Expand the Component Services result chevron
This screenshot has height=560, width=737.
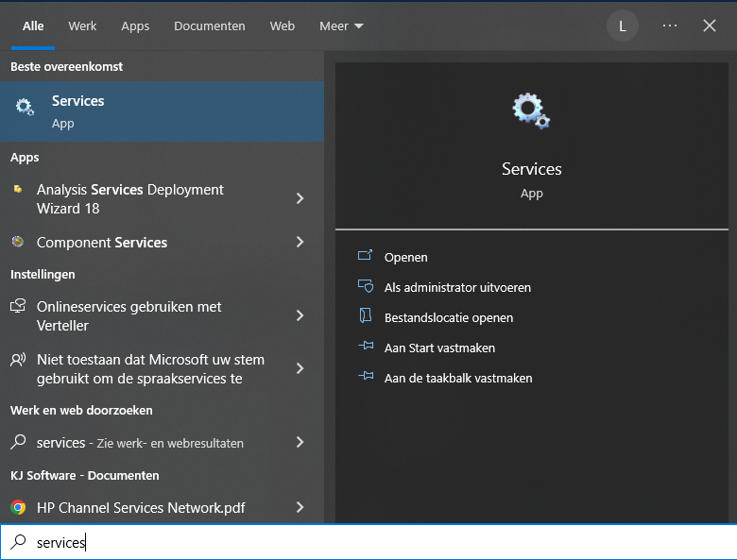point(300,242)
